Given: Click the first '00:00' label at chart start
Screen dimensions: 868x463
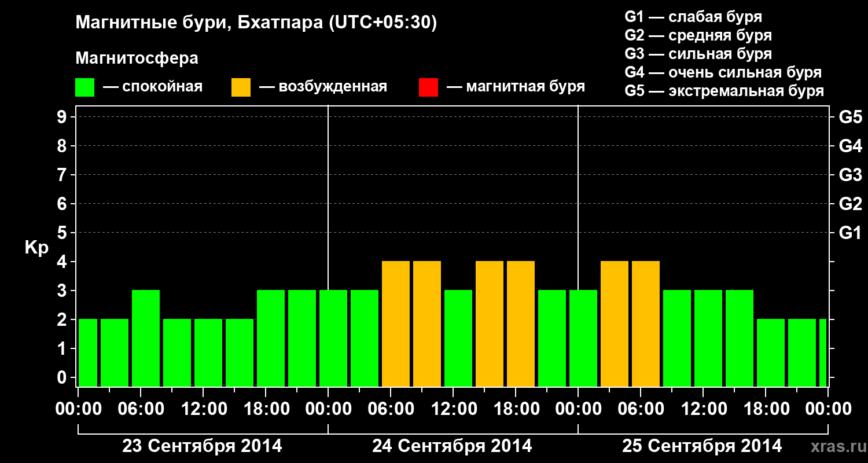Looking at the screenshot, I should [x=79, y=409].
